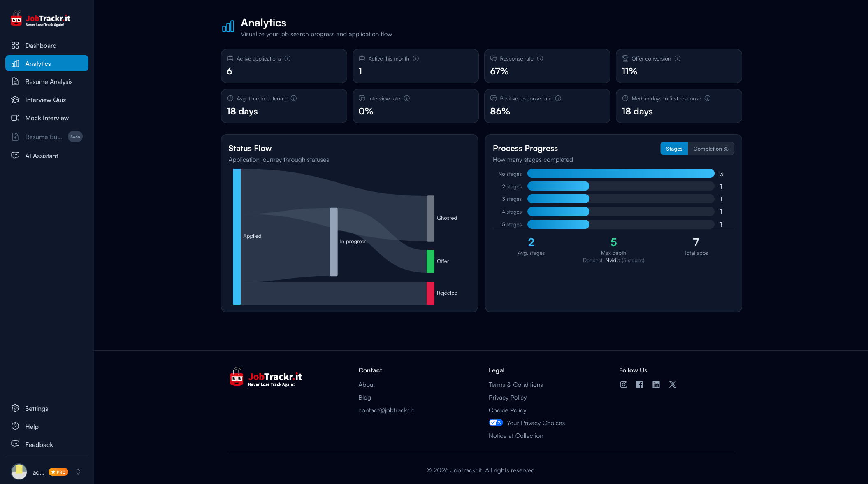This screenshot has width=868, height=484.
Task: Open Settings via the gear icon
Action: [15, 408]
